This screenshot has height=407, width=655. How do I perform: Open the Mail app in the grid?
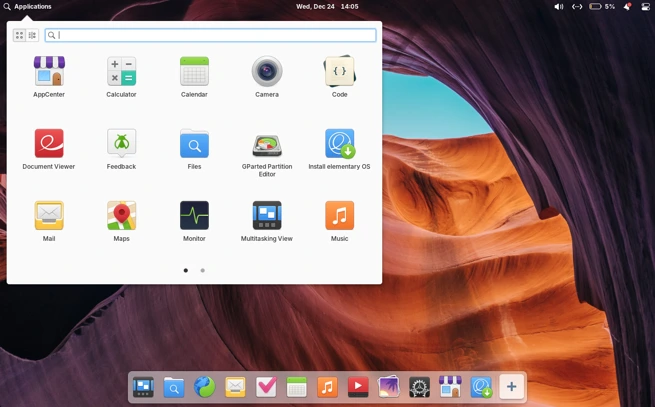(49, 221)
